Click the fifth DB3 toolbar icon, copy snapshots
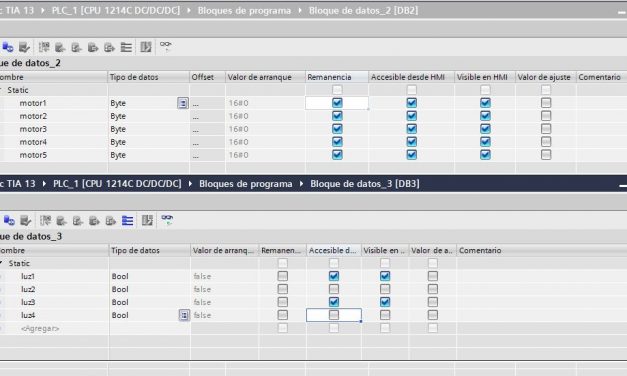This screenshot has height=376, width=627. [x=78, y=220]
